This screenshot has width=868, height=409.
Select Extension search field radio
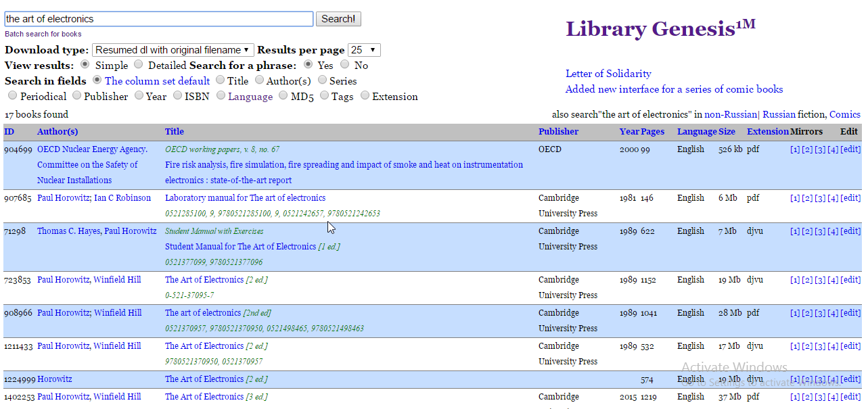coord(365,96)
